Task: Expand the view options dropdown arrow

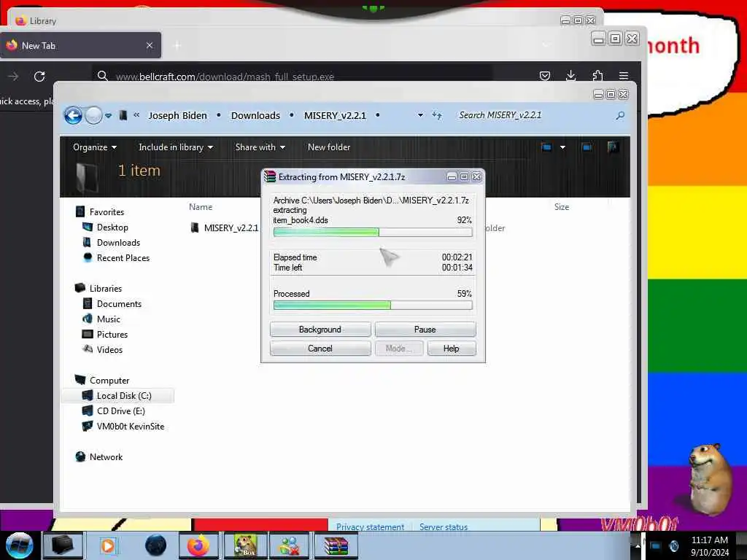Action: (562, 147)
